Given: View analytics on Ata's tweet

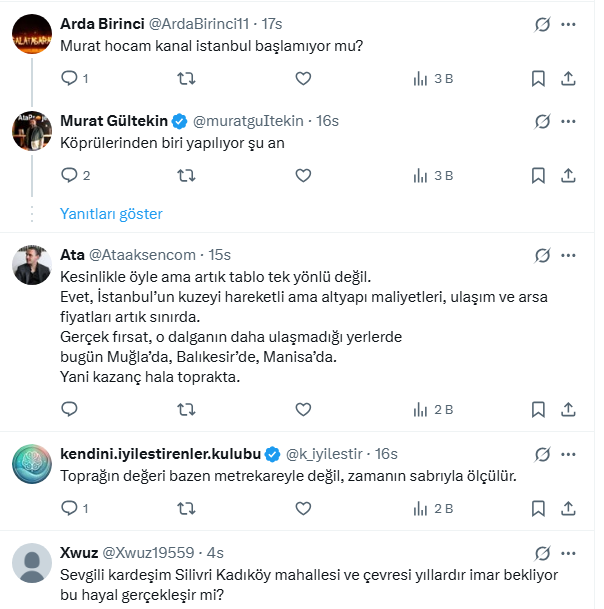Looking at the screenshot, I should pyautogui.click(x=432, y=409).
